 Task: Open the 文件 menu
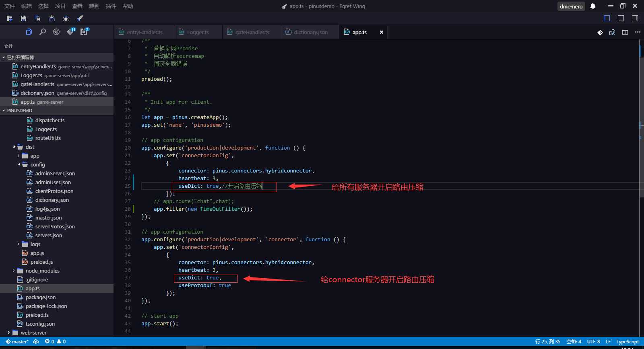pos(10,6)
